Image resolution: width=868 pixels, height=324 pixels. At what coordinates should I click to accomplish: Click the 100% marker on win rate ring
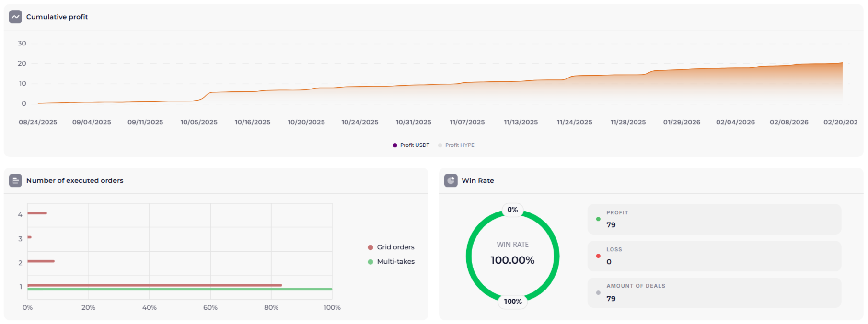click(512, 302)
